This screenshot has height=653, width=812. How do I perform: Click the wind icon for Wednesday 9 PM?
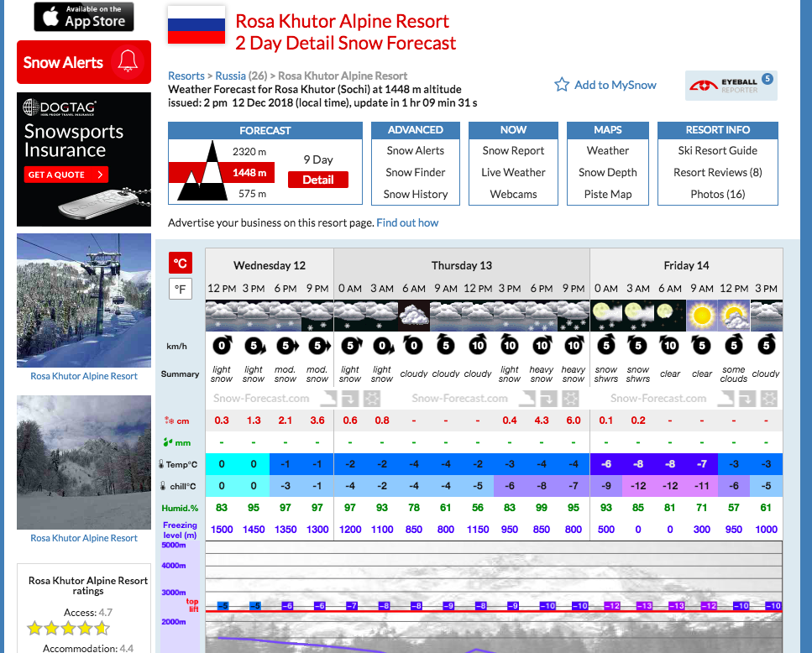318,345
